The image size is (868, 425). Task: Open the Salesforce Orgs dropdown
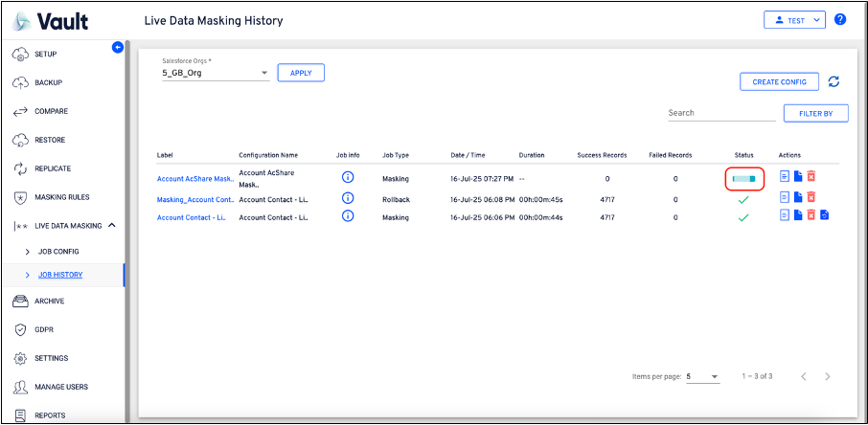pyautogui.click(x=216, y=73)
